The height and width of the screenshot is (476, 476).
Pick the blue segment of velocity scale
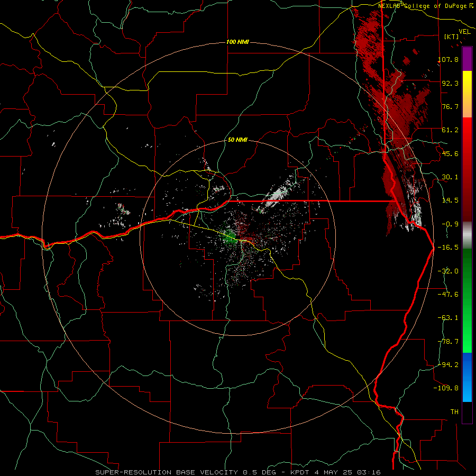tap(467, 377)
